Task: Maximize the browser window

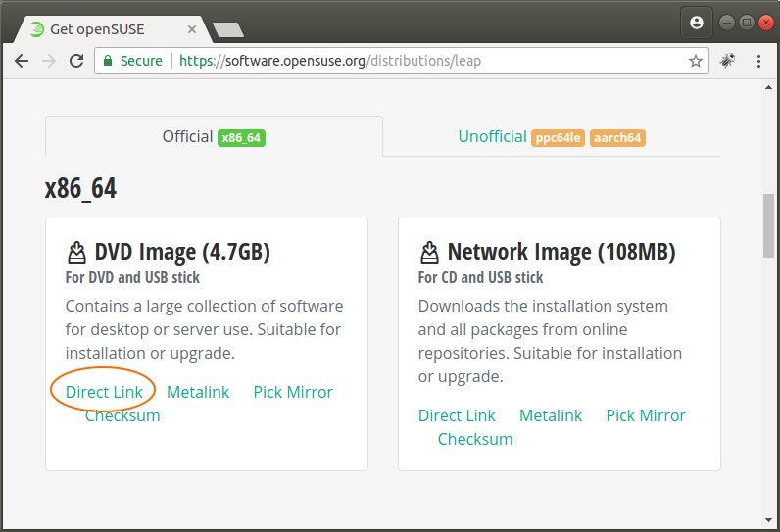Action: point(747,23)
